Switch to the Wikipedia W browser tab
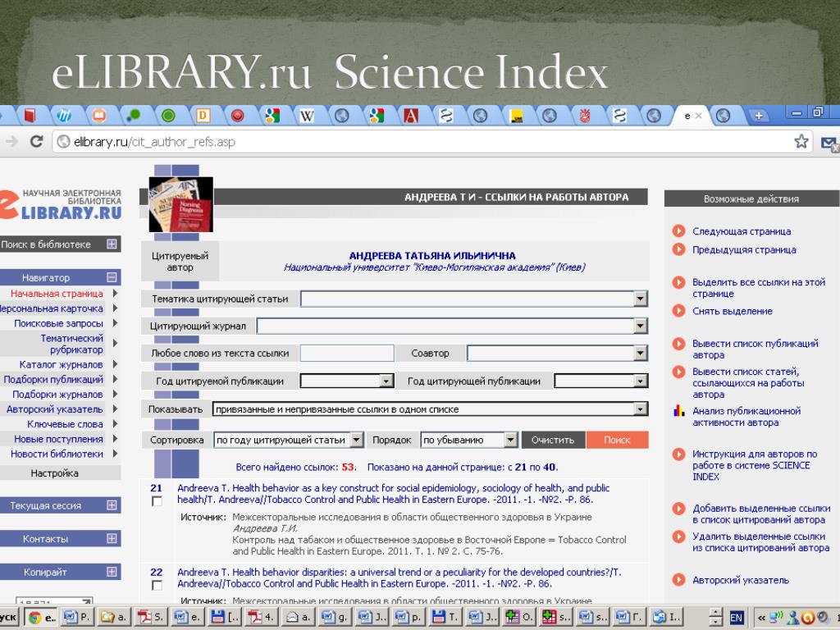This screenshot has width=840, height=630. (x=307, y=115)
